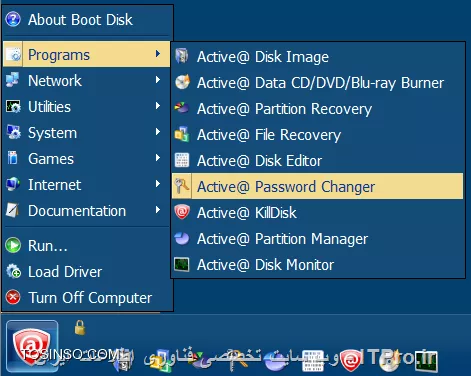The height and width of the screenshot is (376, 471).
Task: Expand the Documentation submenu arrow
Action: coord(158,210)
